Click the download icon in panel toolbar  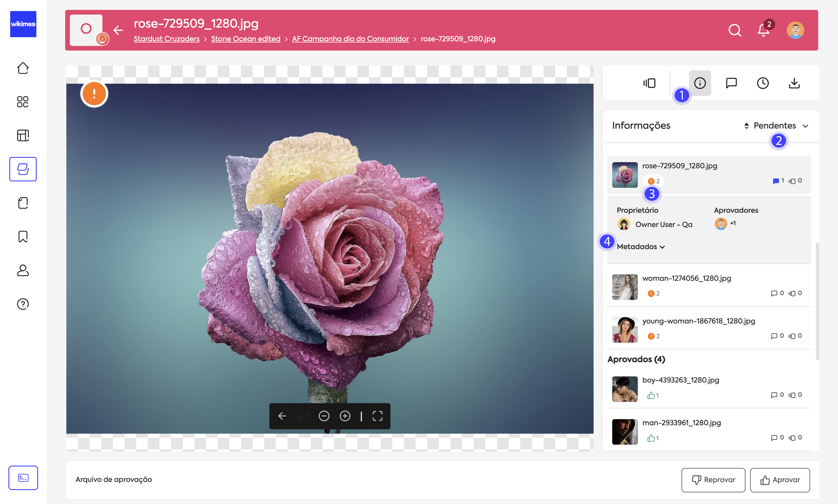[794, 83]
